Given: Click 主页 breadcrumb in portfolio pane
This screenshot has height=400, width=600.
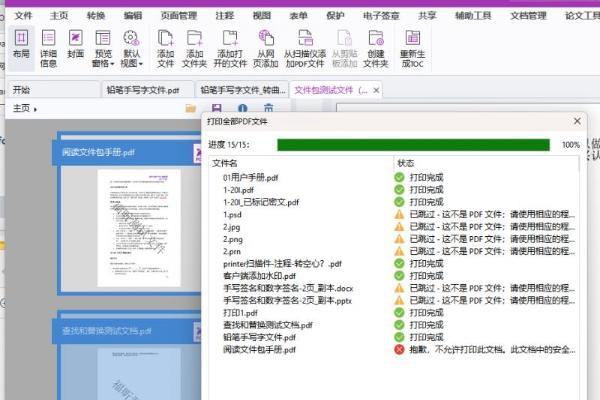Looking at the screenshot, I should 21,108.
